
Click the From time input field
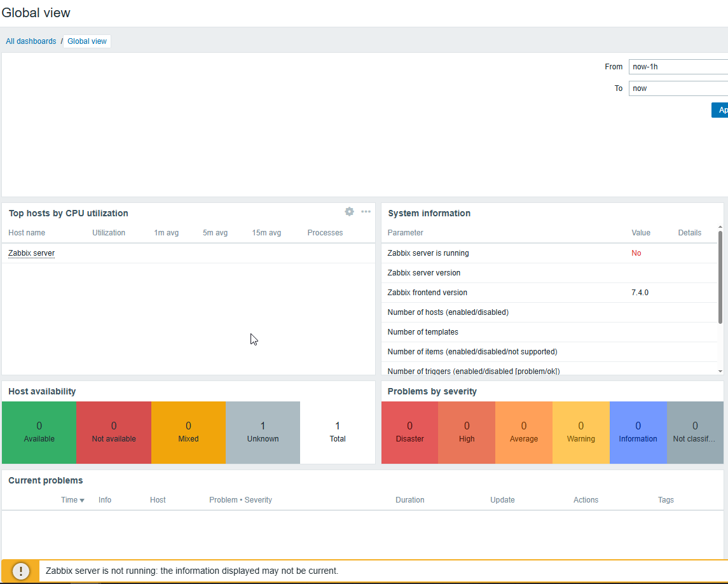tap(678, 67)
